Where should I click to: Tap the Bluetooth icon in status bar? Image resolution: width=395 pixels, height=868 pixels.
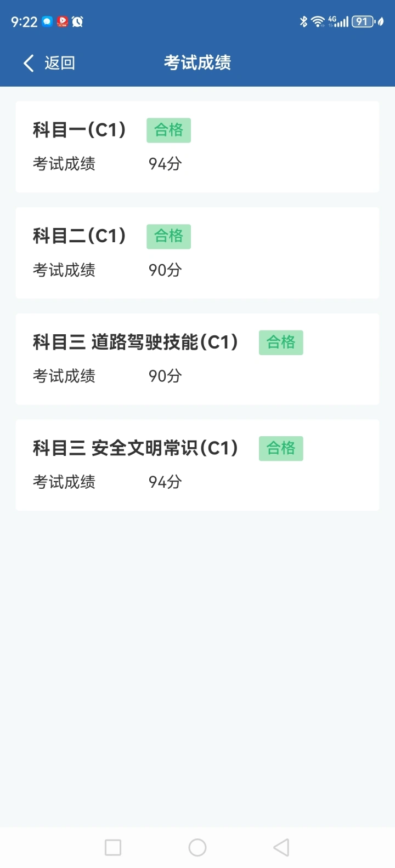(x=303, y=22)
